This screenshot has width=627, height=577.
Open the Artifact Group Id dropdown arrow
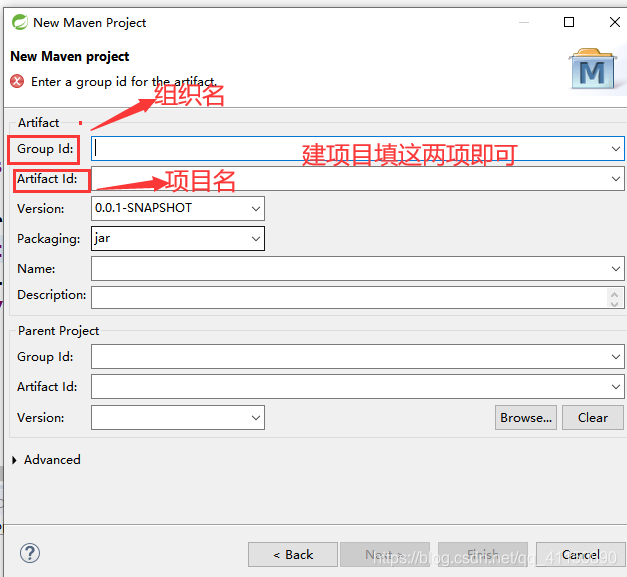click(x=616, y=149)
